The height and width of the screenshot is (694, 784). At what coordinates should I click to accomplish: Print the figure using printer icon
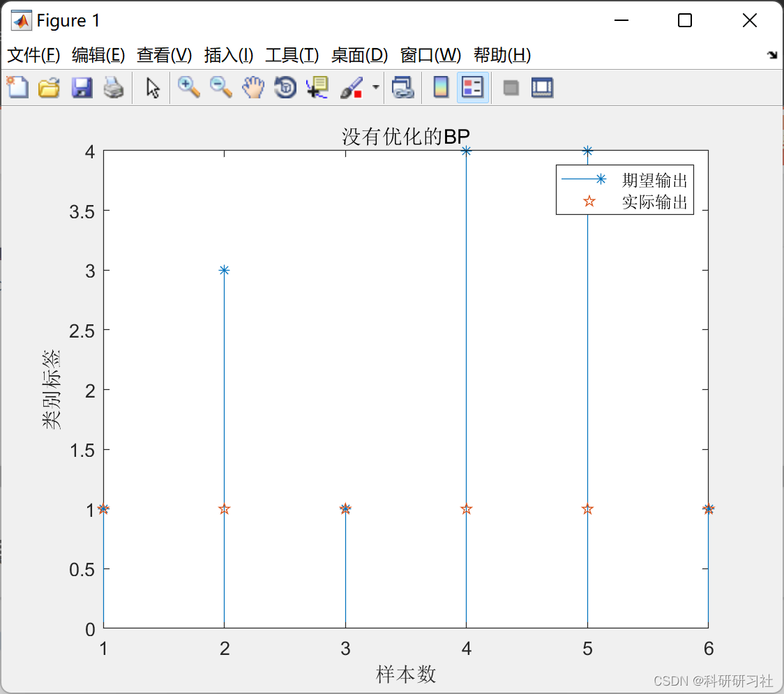[114, 87]
